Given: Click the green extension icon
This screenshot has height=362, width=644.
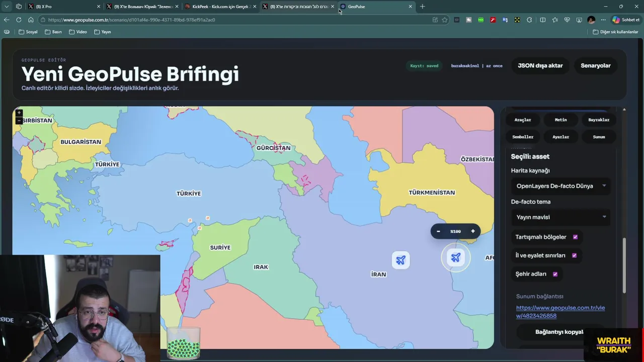Looking at the screenshot, I should [x=481, y=20].
